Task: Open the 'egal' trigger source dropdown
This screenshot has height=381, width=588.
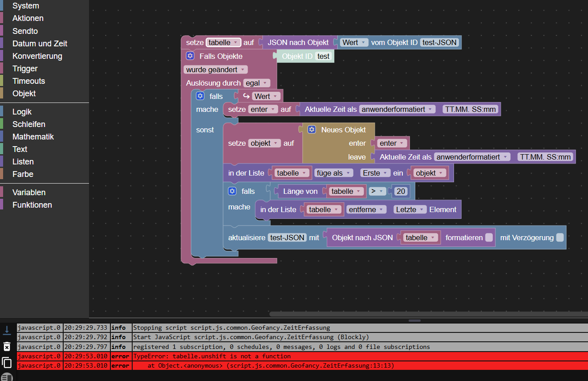Action: 257,83
